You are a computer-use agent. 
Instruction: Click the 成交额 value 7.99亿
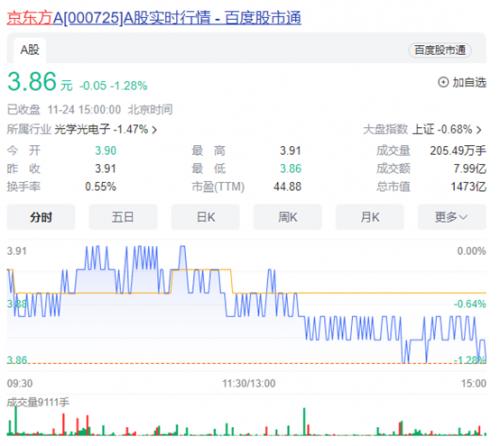pos(470,169)
